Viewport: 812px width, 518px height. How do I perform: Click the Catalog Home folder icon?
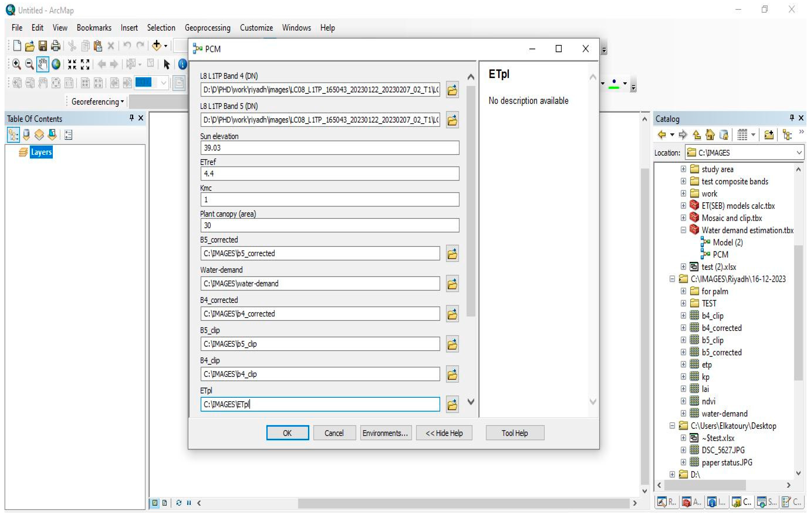(x=710, y=135)
